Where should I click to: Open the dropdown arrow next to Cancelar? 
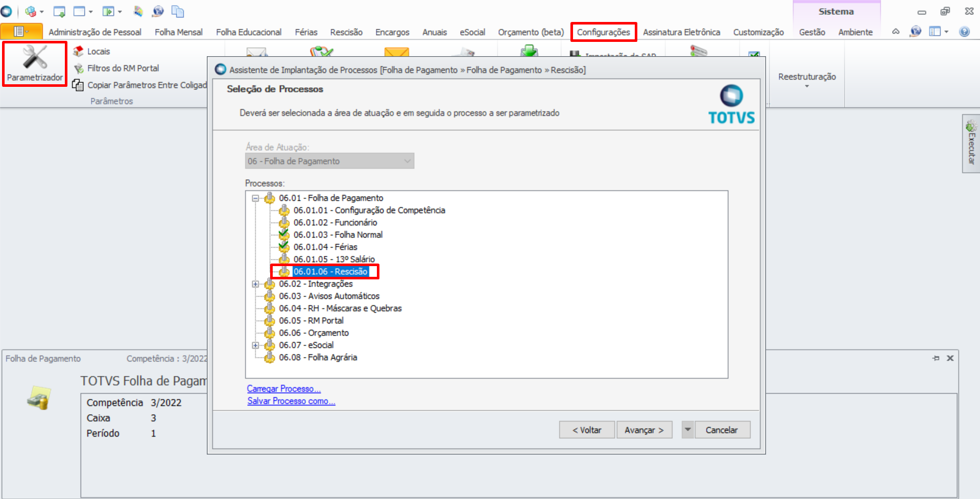click(x=688, y=430)
